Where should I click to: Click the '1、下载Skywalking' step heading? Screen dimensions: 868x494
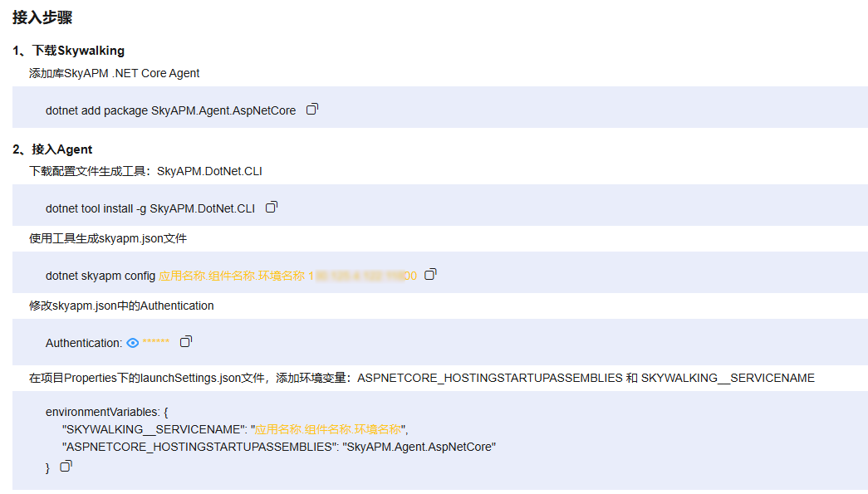(69, 51)
